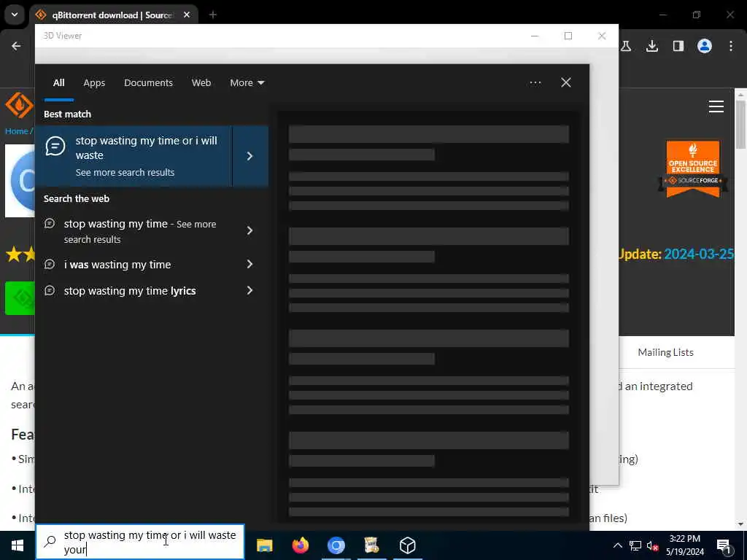Select suggestion 'stop wasting my time lyrics'
This screenshot has height=560, width=747.
point(130,291)
